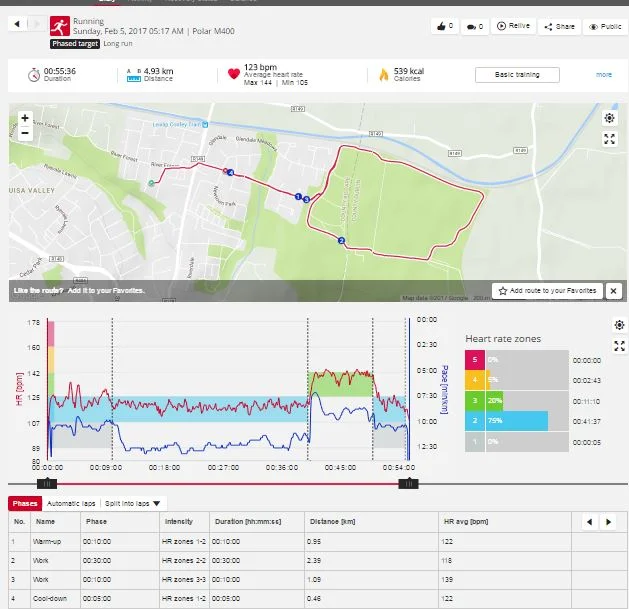Zoom in on the route map

(x=24, y=118)
